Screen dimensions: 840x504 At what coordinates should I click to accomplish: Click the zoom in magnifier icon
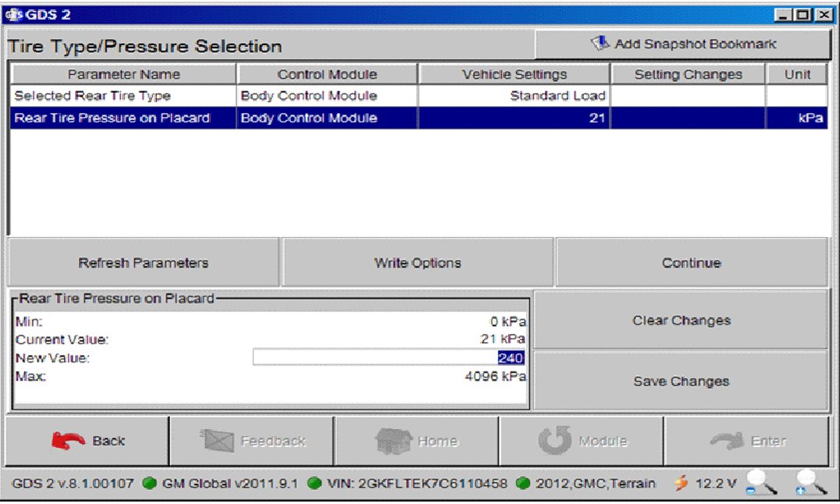point(810,484)
